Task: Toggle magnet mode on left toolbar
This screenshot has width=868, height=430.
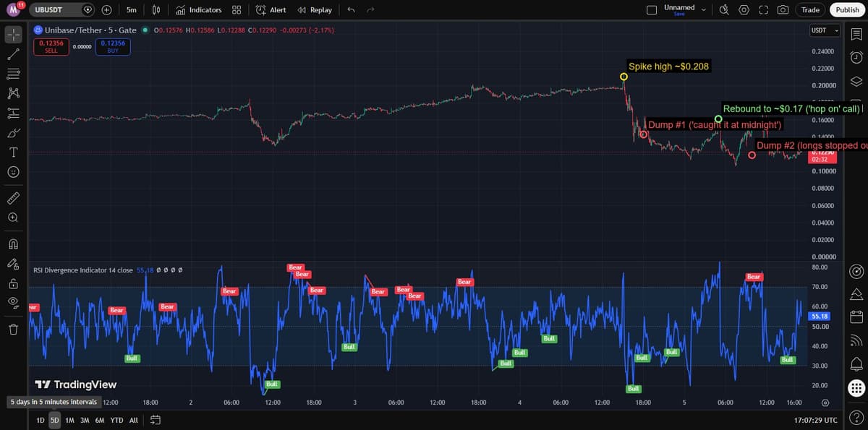Action: [x=12, y=244]
